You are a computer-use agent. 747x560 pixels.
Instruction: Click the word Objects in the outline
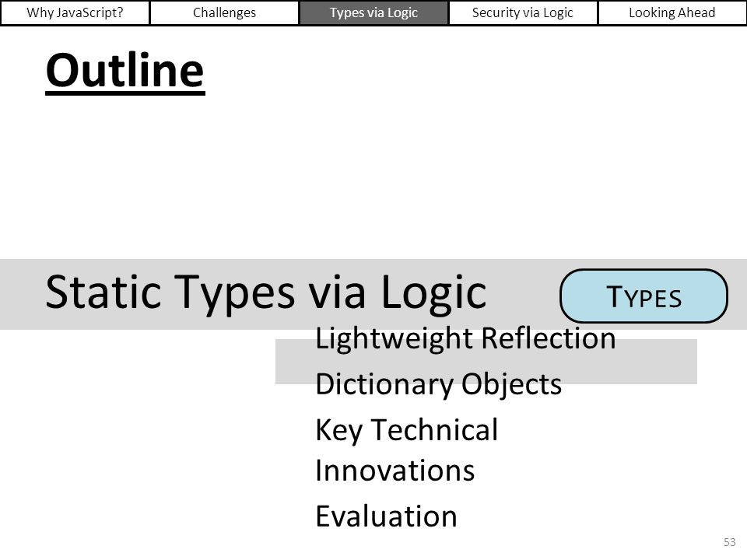click(511, 384)
